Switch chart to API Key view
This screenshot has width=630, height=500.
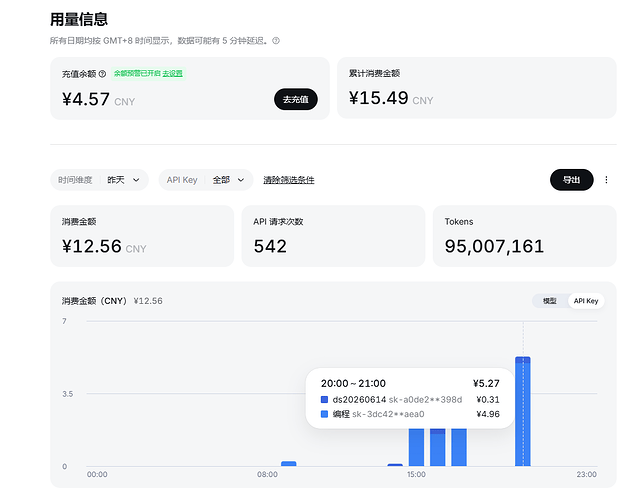point(586,301)
